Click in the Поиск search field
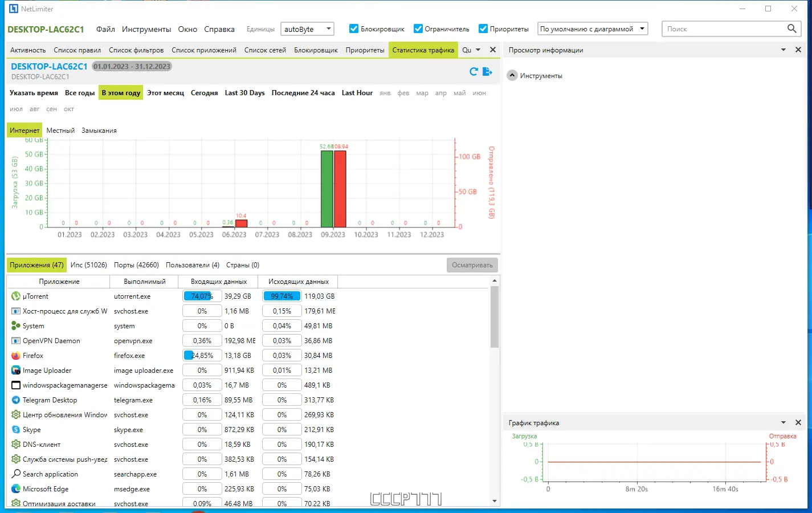 724,29
